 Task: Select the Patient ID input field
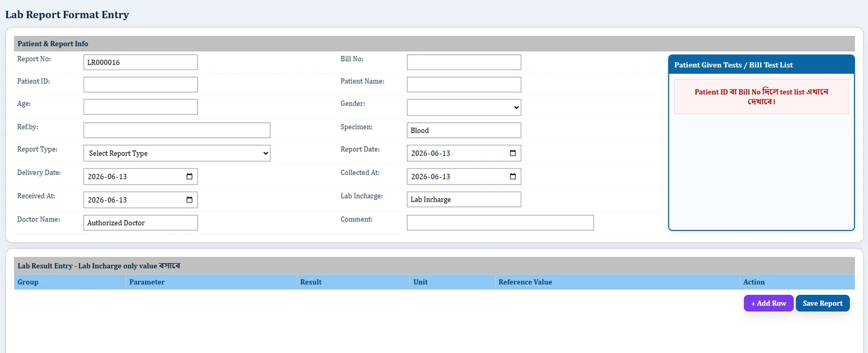click(141, 85)
